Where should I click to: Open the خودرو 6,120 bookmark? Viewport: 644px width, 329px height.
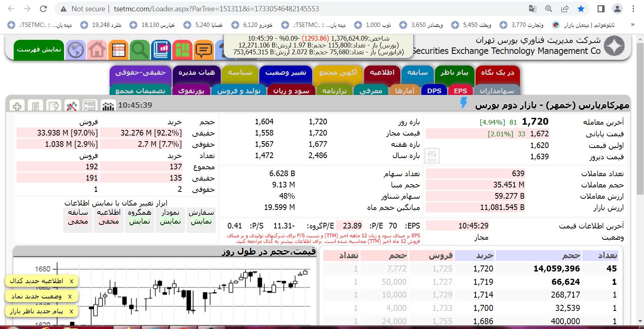[x=253, y=25]
